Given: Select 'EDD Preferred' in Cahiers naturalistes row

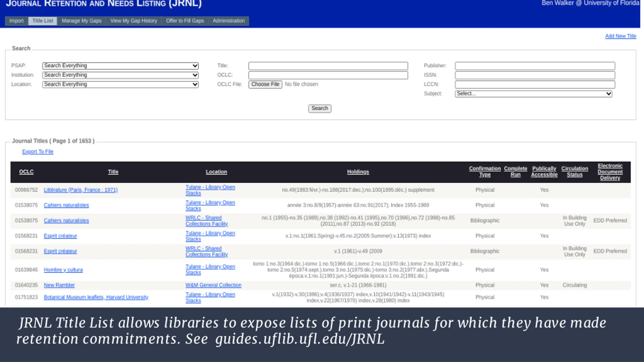Looking at the screenshot, I should pos(610,220).
